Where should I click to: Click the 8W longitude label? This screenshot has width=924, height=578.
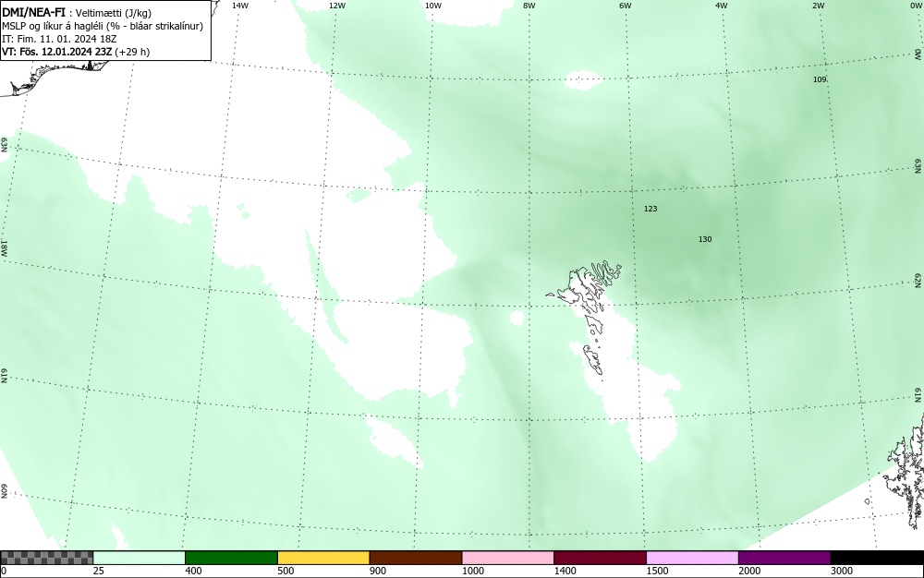point(529,6)
